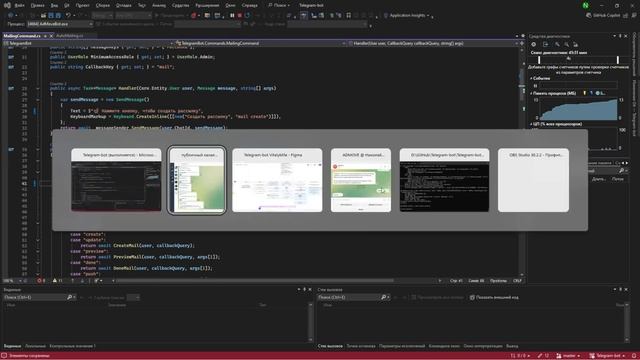Screen dimensions: 640x360
Task: Open the Сборка menu
Action: coord(103,5)
